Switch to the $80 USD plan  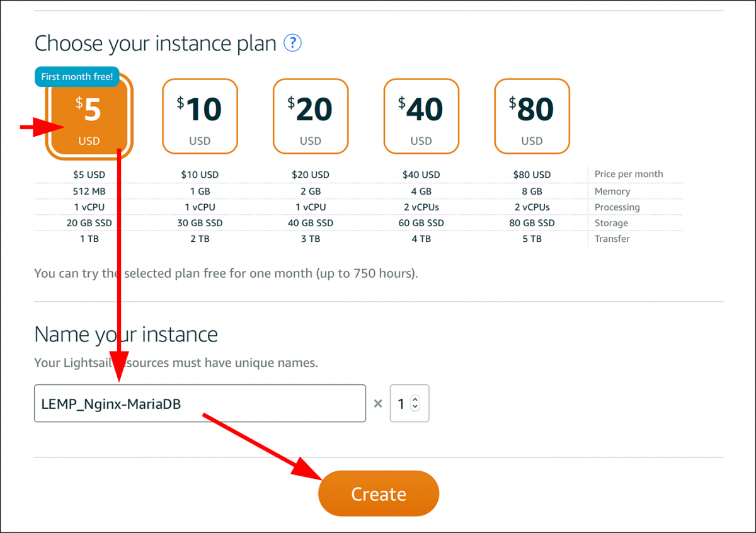(532, 117)
